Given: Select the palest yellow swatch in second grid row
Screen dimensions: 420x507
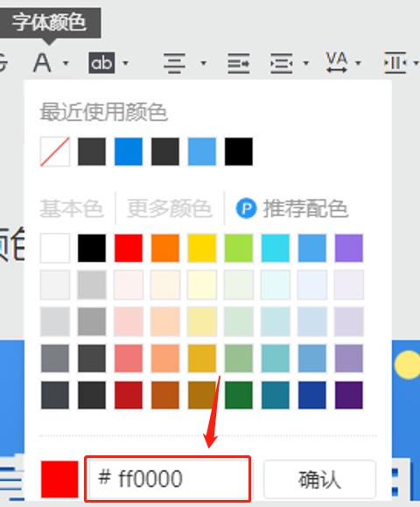Looking at the screenshot, I should (x=202, y=285).
